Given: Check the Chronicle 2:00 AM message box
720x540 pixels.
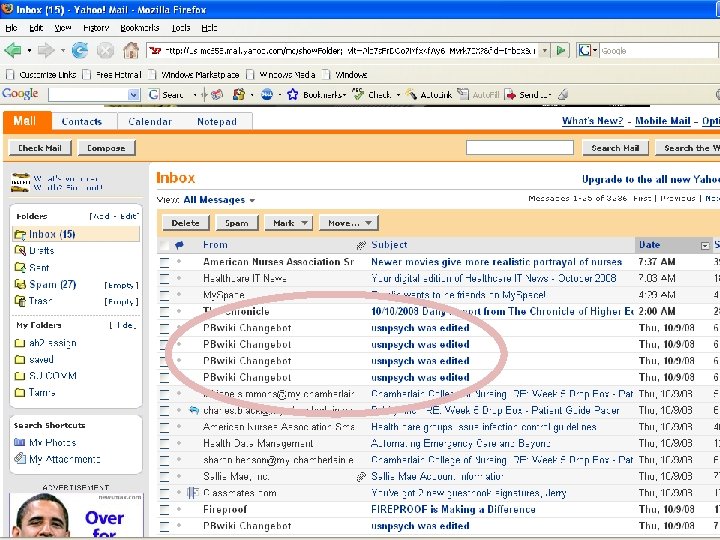Looking at the screenshot, I should pyautogui.click(x=164, y=311).
